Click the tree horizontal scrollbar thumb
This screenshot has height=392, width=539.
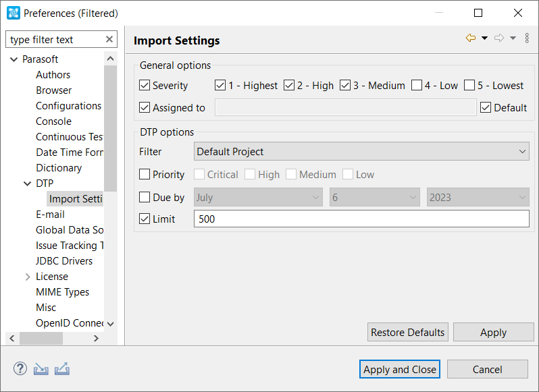tap(41, 339)
